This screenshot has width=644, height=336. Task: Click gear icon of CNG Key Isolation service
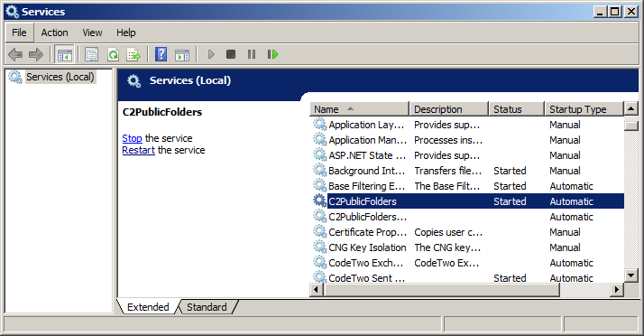319,247
